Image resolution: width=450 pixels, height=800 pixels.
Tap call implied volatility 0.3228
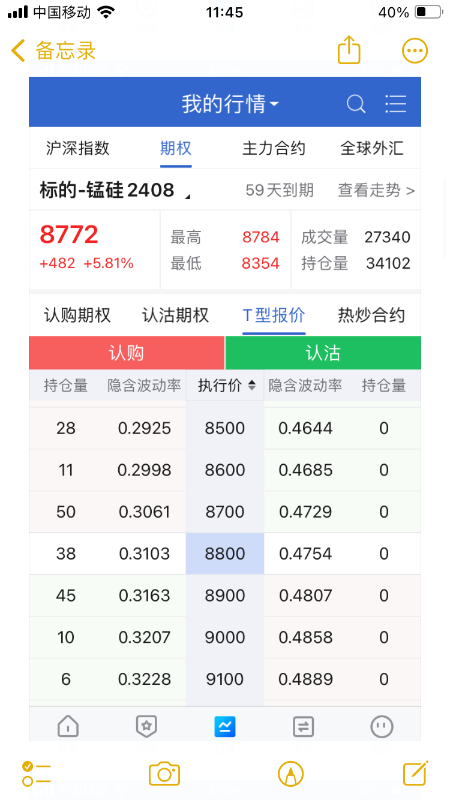click(x=144, y=679)
